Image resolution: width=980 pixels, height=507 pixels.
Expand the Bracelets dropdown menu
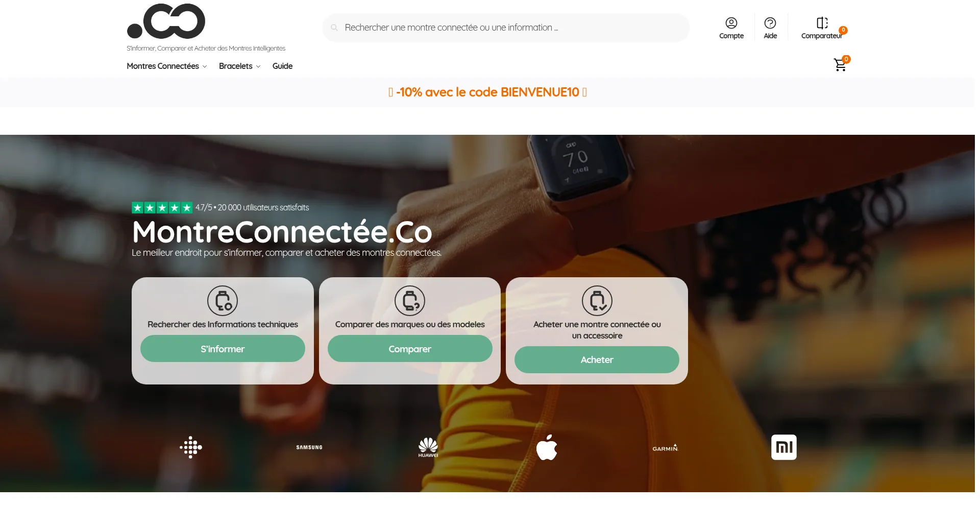point(239,66)
